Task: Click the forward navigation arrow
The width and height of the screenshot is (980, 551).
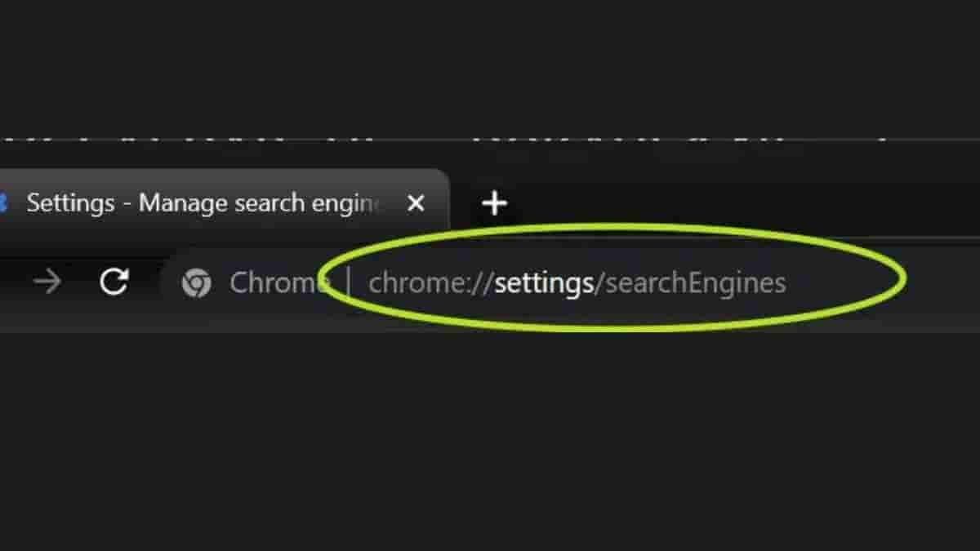Action: coord(48,282)
